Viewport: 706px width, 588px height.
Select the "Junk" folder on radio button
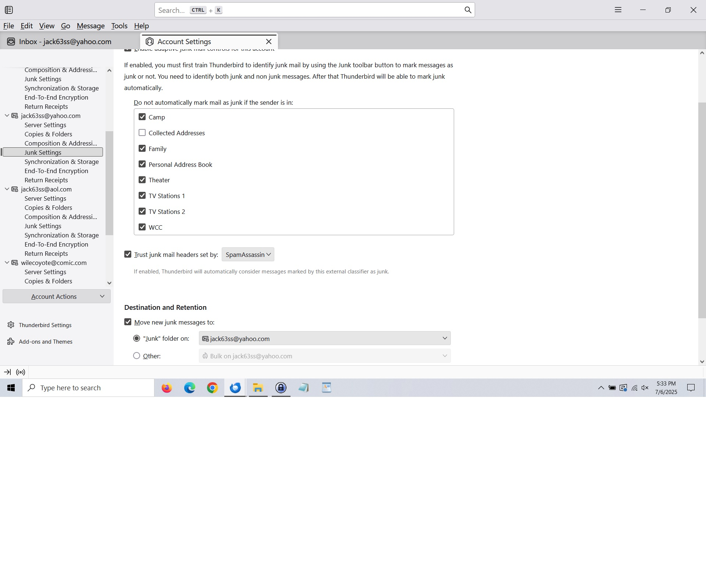point(136,338)
